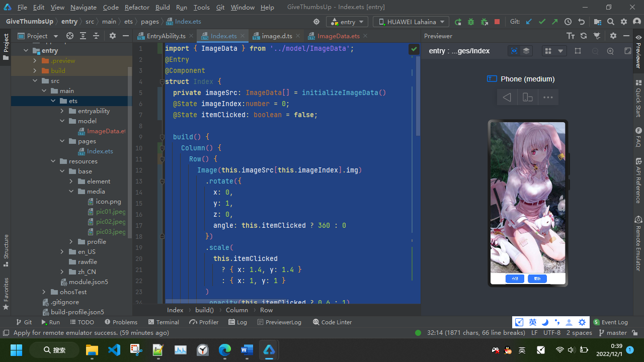Click the crop frame icon in Previewer toolbar
Viewport: 644px width, 362px height.
578,51
